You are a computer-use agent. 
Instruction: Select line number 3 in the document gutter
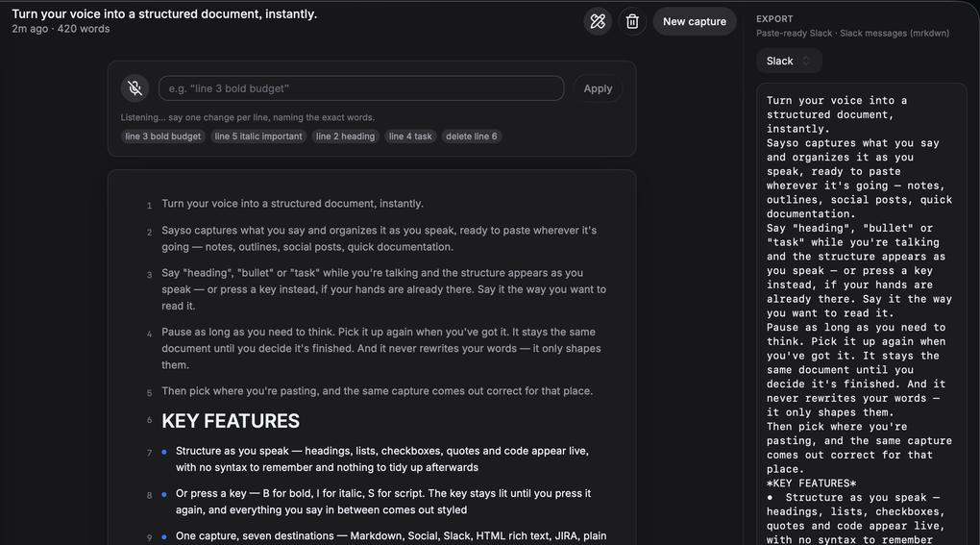(149, 274)
